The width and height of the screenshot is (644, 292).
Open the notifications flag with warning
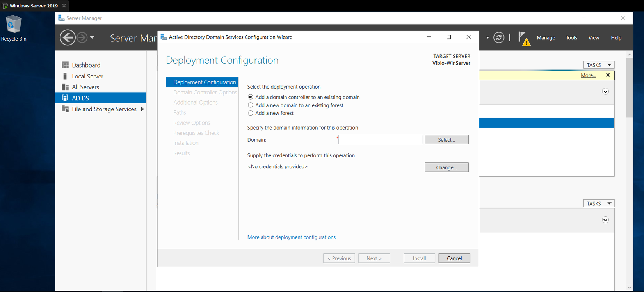pos(524,39)
